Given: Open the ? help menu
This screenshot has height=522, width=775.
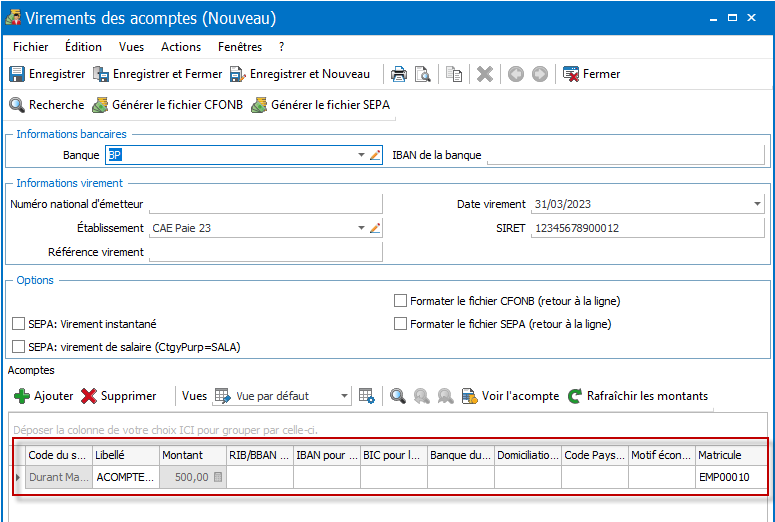Looking at the screenshot, I should tap(281, 47).
